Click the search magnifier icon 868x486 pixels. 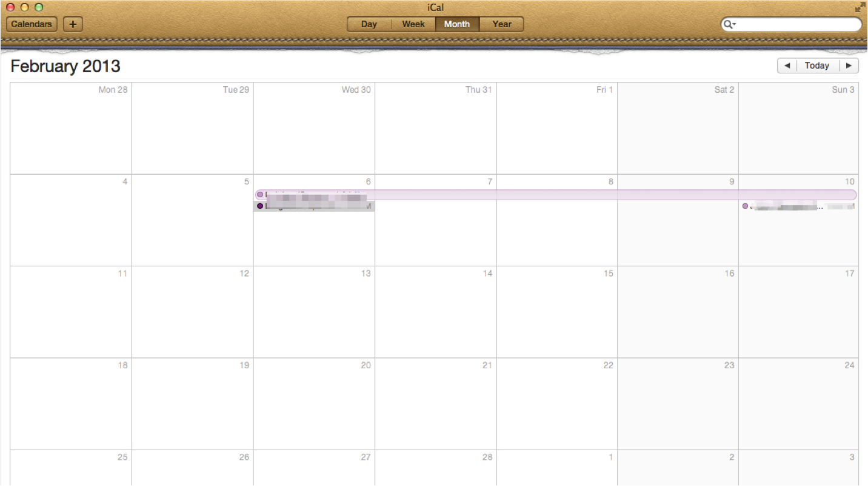(x=728, y=24)
